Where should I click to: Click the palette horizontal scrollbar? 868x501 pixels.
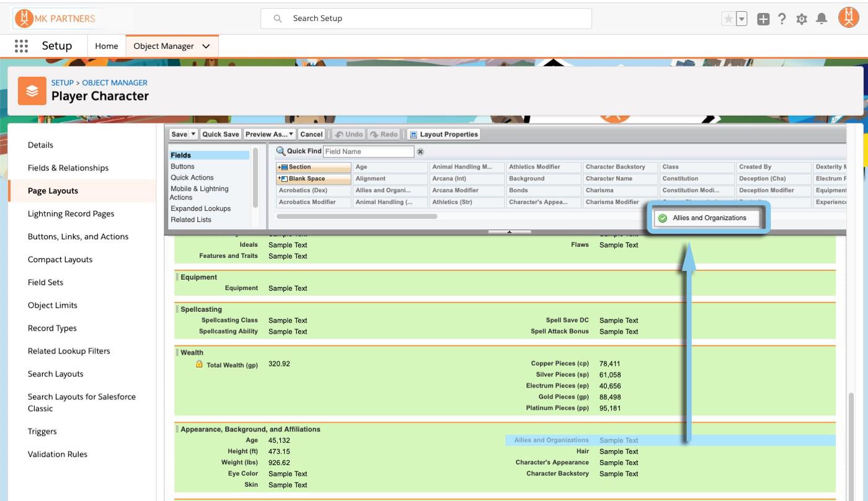click(x=356, y=216)
